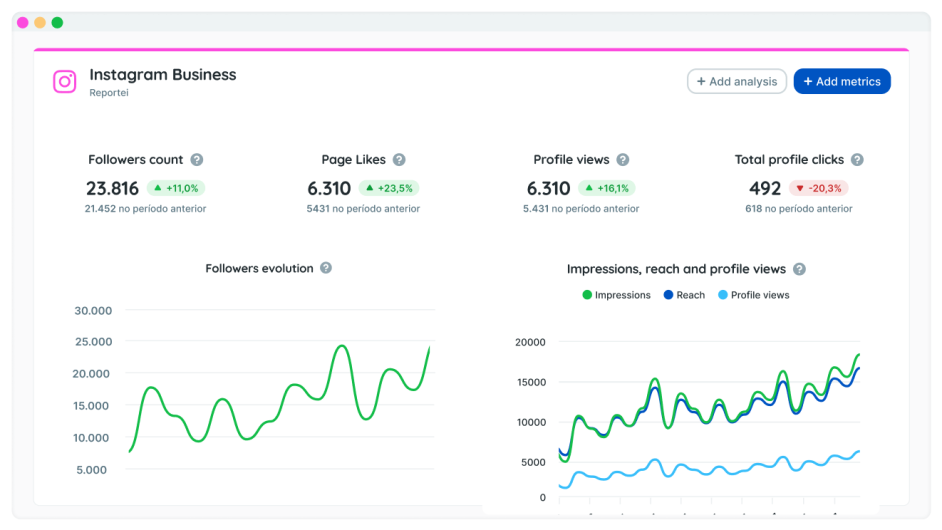
Task: Click the Instagram Business heading
Action: pyautogui.click(x=163, y=75)
